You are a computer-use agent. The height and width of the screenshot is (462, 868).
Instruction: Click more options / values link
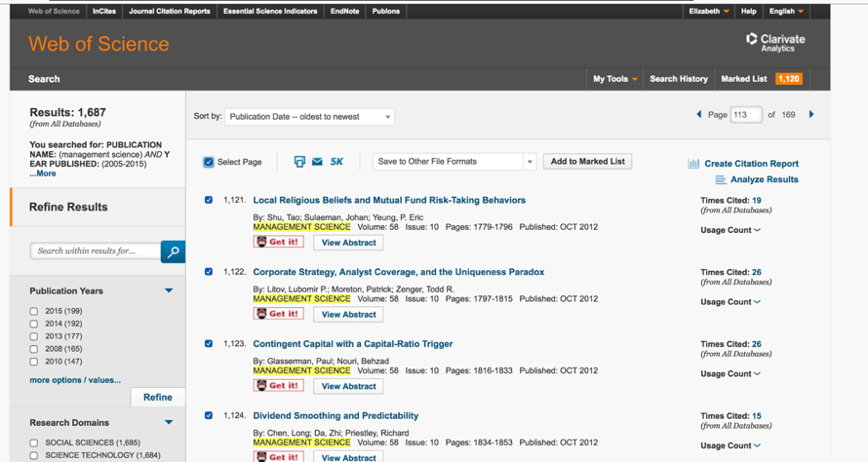point(75,380)
